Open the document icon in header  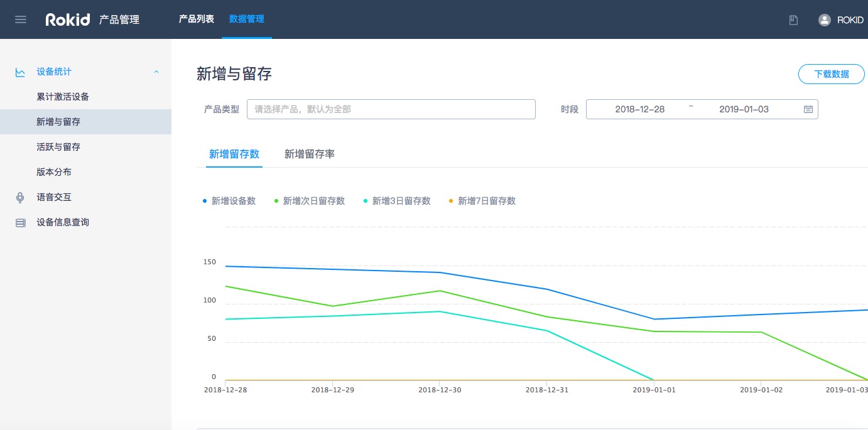(x=793, y=20)
